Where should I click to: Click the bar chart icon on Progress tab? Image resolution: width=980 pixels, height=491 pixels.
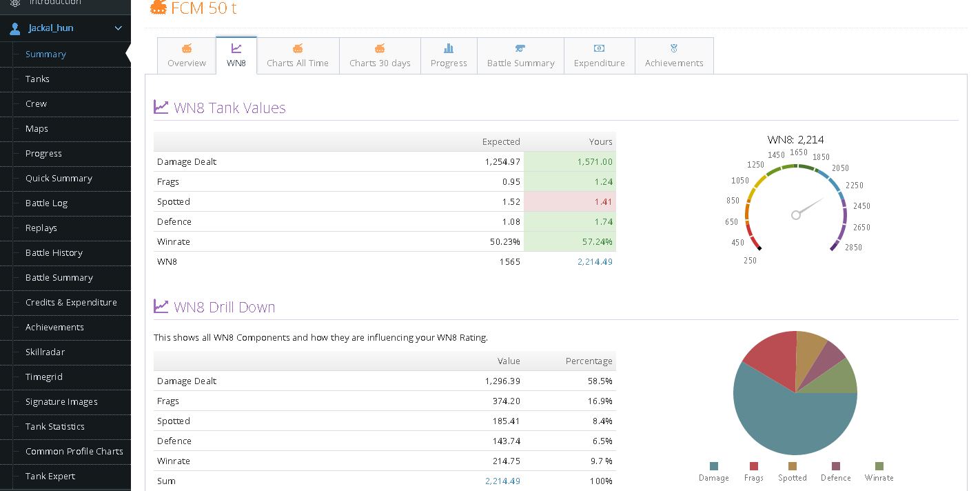(x=449, y=48)
